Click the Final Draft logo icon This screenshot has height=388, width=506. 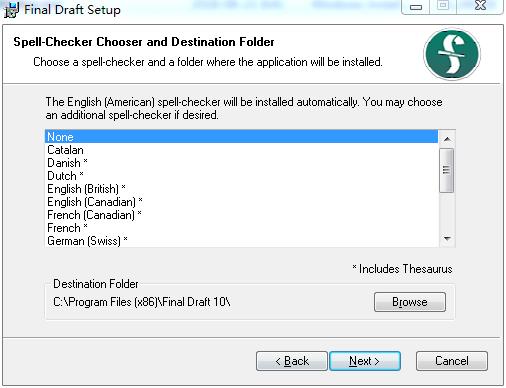click(452, 54)
